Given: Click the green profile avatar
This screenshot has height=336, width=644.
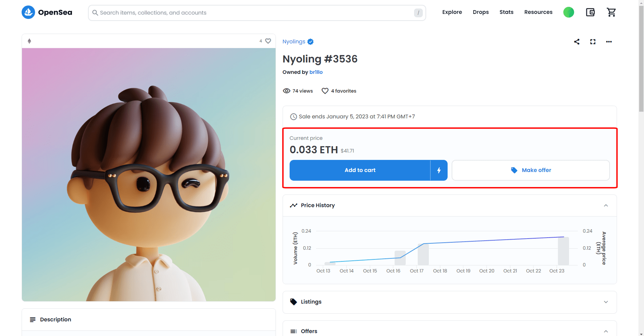Looking at the screenshot, I should tap(568, 13).
